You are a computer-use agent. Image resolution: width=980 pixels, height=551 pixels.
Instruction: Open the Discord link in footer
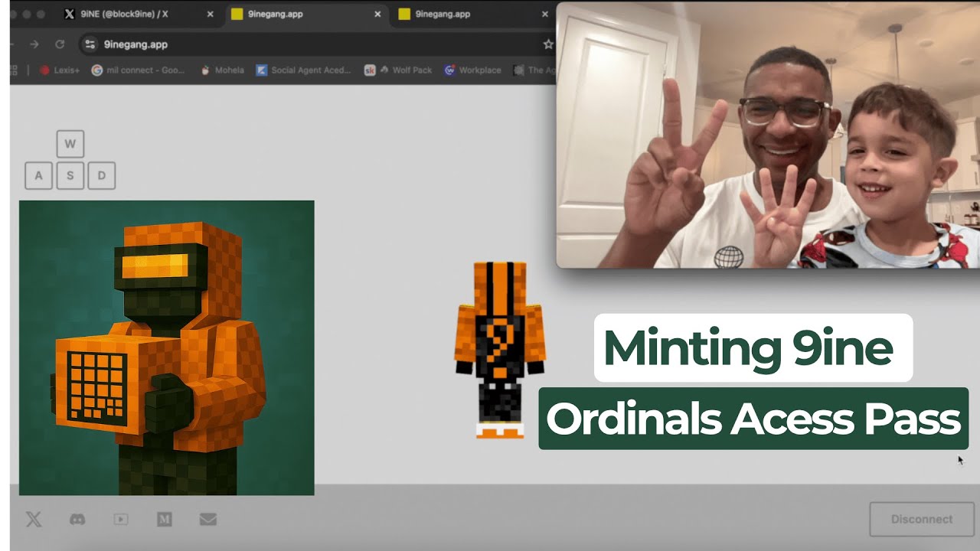77,519
